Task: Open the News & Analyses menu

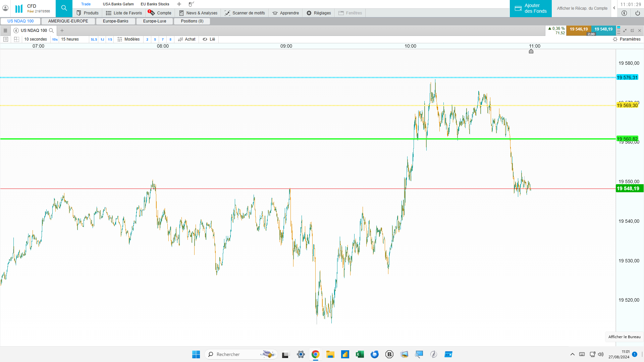Action: [x=198, y=13]
